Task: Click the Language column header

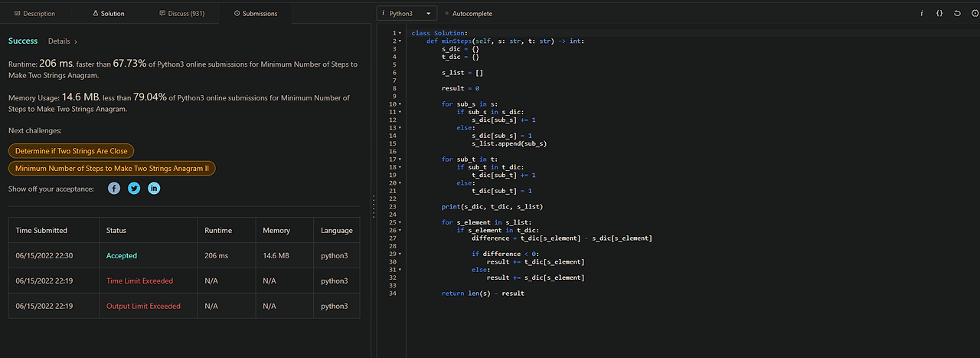Action: coord(337,231)
